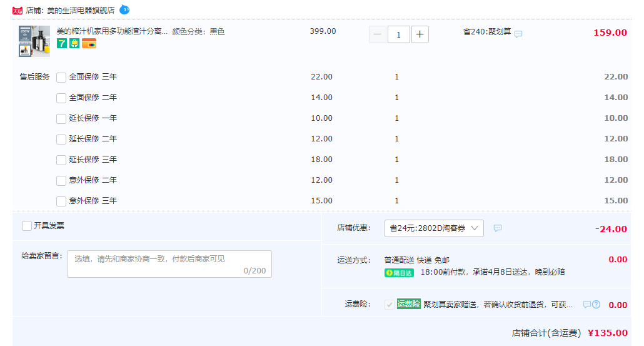This screenshot has height=346, width=644.
Task: Click the green 运费险 label badge
Action: (409, 304)
